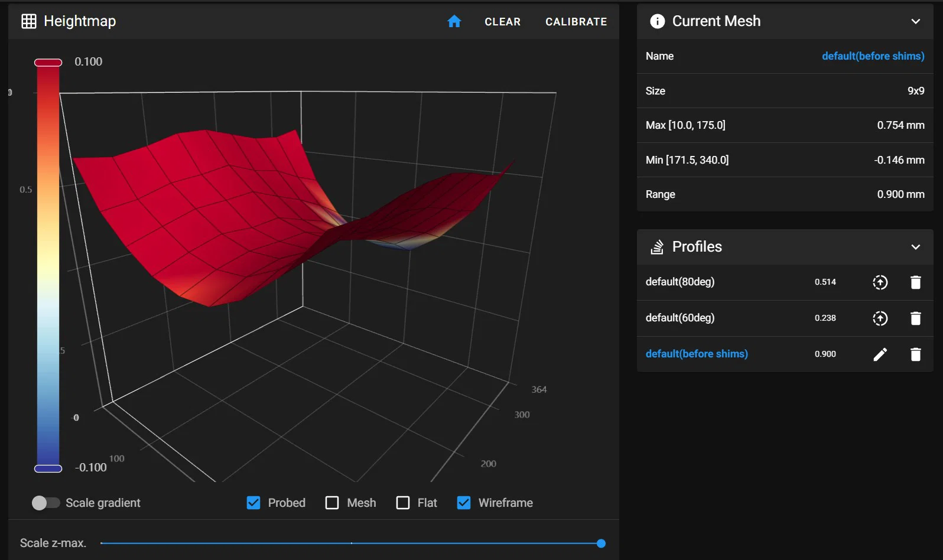Click the 0.514 range of default(80deg)

tap(825, 282)
